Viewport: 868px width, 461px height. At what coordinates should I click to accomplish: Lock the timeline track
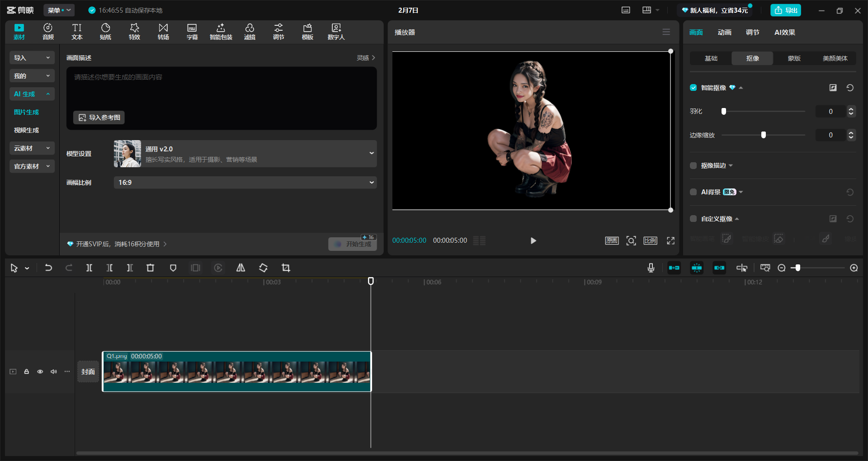point(27,372)
